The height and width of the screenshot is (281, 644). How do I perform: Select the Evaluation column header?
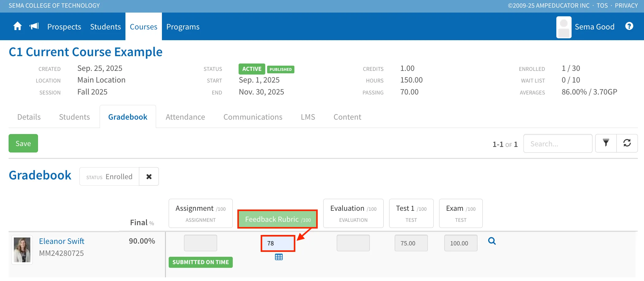[353, 213]
